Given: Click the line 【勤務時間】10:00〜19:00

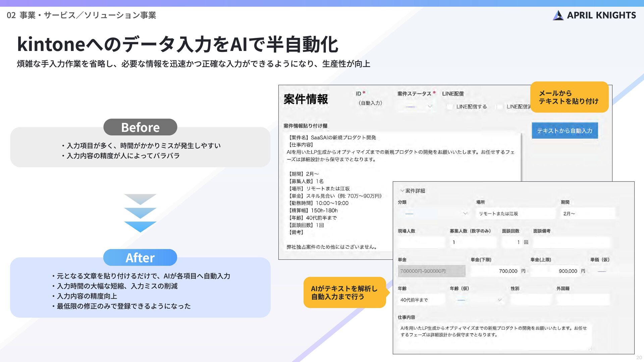Looking at the screenshot, I should coord(318,203).
